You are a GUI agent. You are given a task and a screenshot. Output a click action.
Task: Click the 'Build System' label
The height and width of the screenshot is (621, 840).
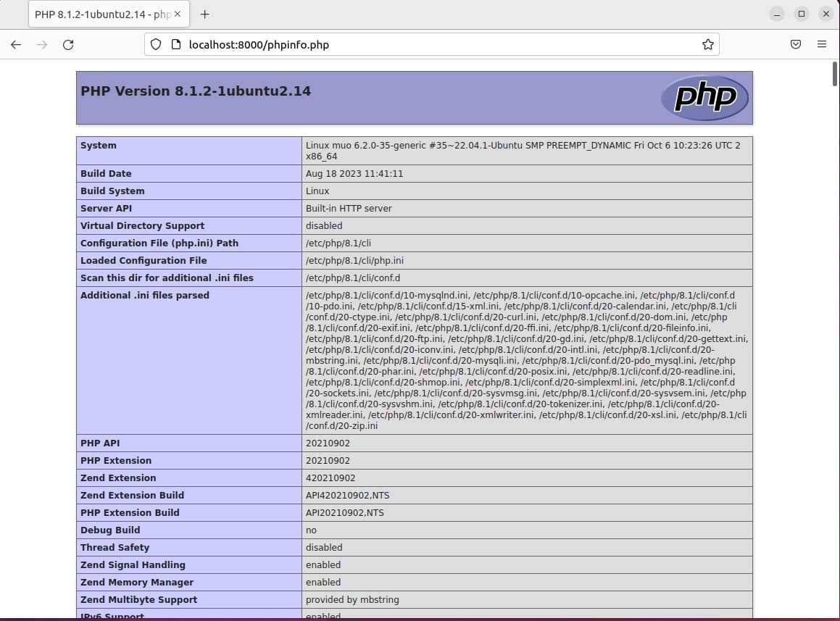click(112, 191)
